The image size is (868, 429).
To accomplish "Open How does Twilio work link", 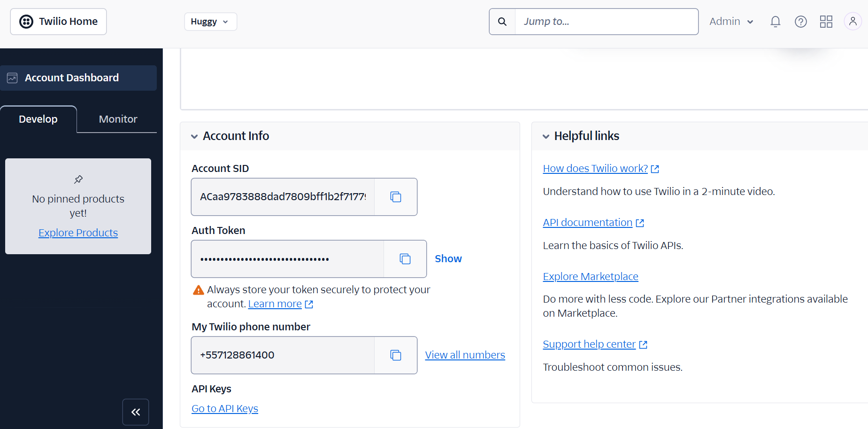I will [601, 169].
